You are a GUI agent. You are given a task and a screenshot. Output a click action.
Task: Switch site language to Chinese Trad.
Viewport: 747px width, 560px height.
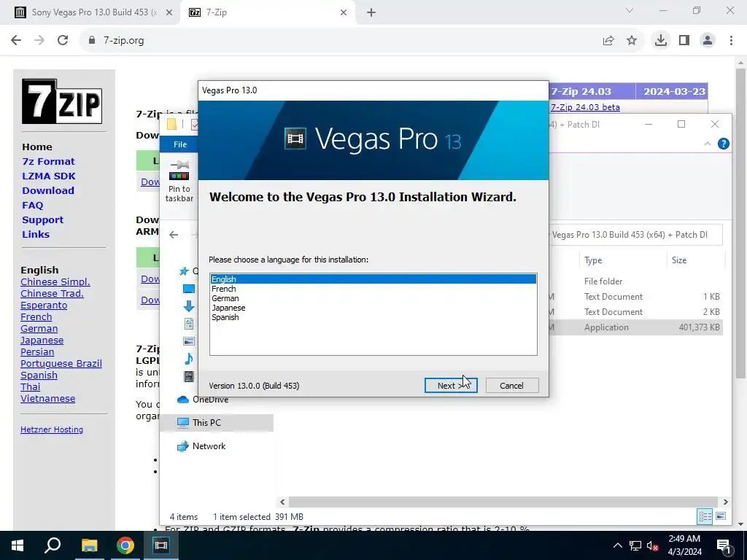point(52,293)
